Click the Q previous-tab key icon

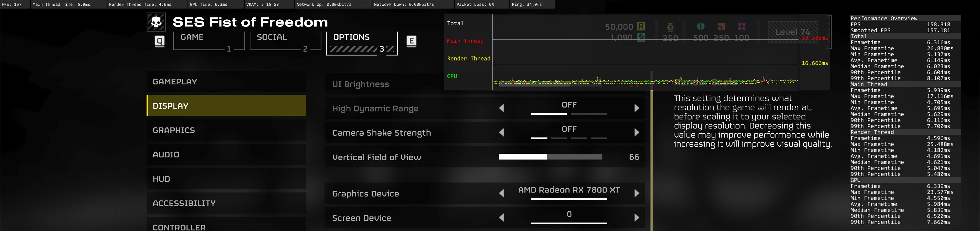point(159,41)
